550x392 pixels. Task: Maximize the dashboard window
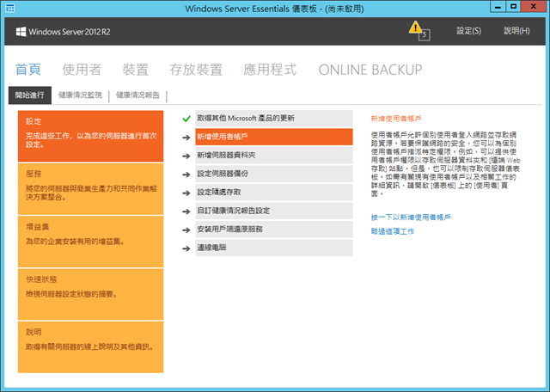pyautogui.click(x=513, y=7)
